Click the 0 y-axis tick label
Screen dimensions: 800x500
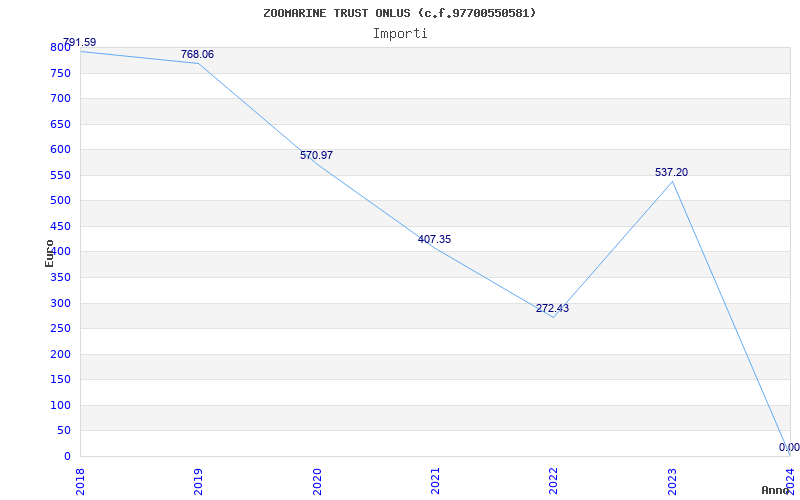coord(67,457)
